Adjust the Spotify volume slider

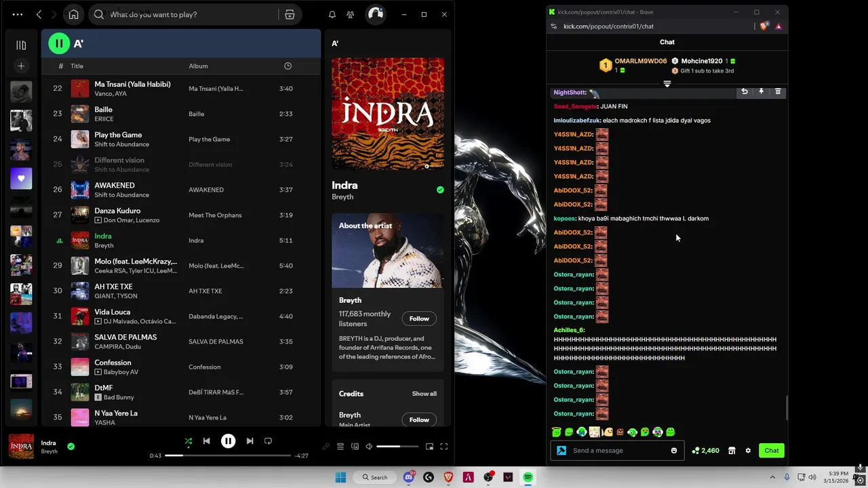[x=397, y=447]
